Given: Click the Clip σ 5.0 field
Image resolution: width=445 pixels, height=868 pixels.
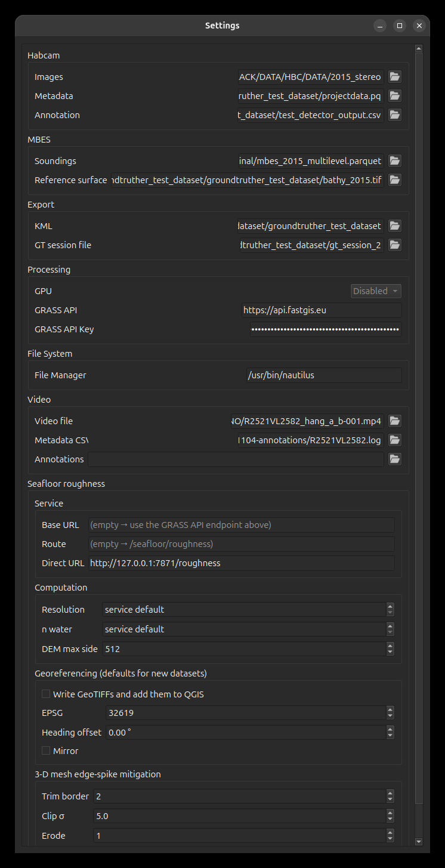Looking at the screenshot, I should (x=240, y=816).
